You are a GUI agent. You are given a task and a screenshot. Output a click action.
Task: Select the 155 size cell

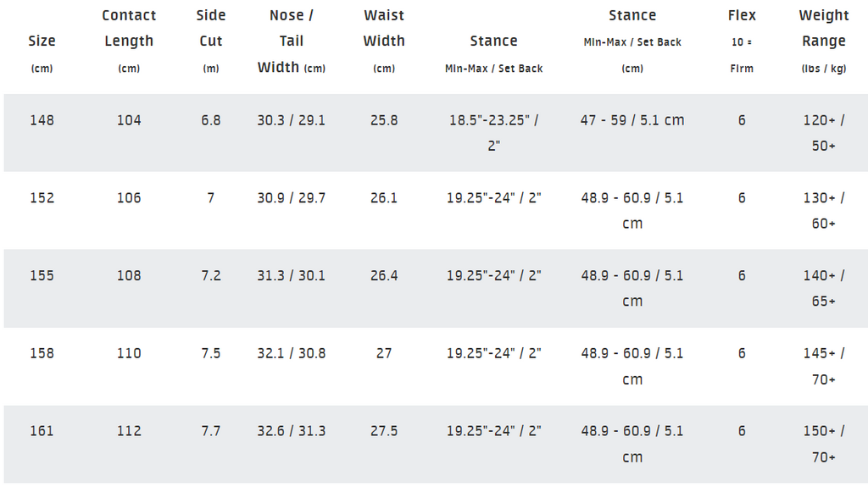[42, 275]
